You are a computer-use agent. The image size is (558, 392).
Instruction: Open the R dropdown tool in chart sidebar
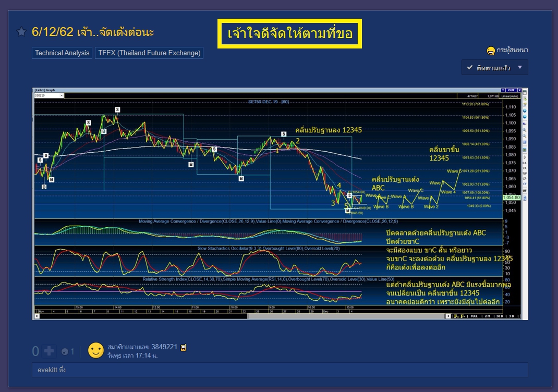coord(525,124)
